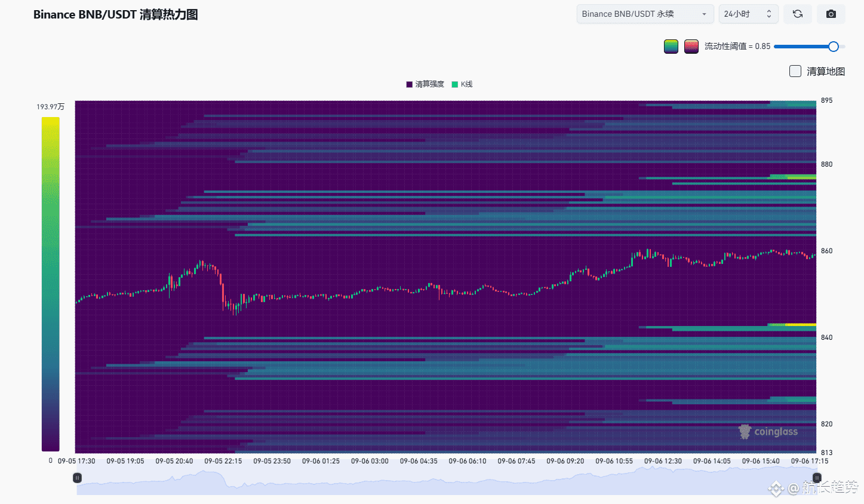
Task: Click the 860 price axis label
Action: click(826, 251)
